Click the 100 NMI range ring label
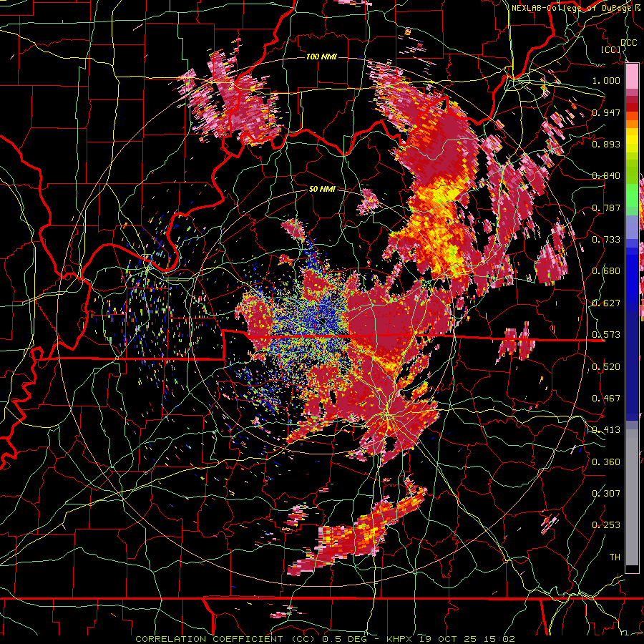Image resolution: width=644 pixels, height=644 pixels. [321, 57]
